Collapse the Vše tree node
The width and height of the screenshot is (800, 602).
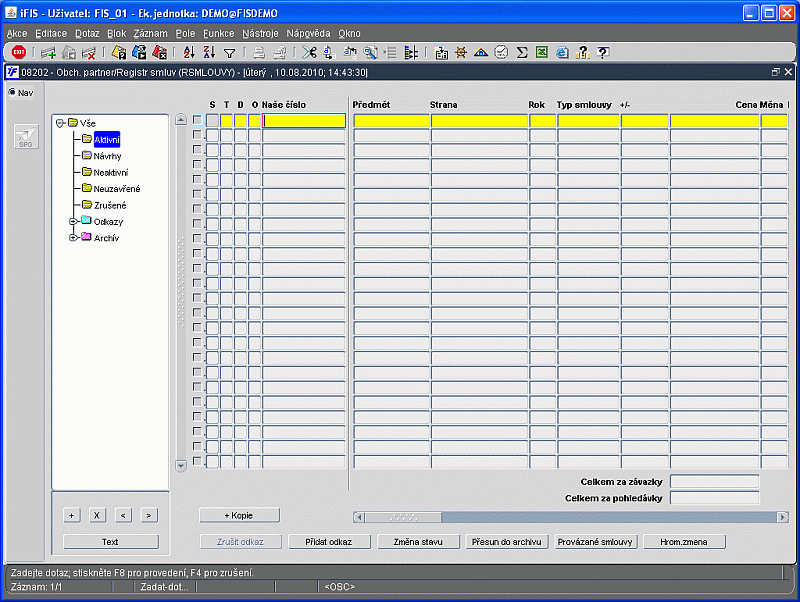[x=60, y=123]
